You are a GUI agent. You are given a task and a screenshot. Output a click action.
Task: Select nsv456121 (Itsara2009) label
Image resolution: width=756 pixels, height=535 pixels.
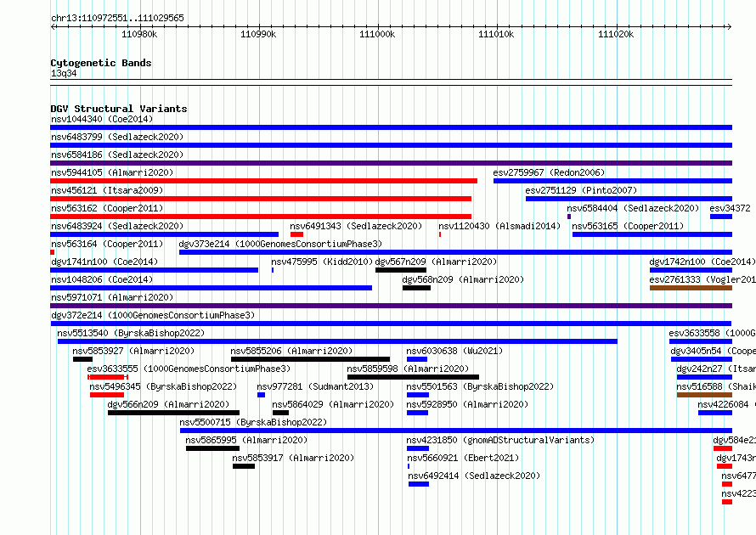107,190
